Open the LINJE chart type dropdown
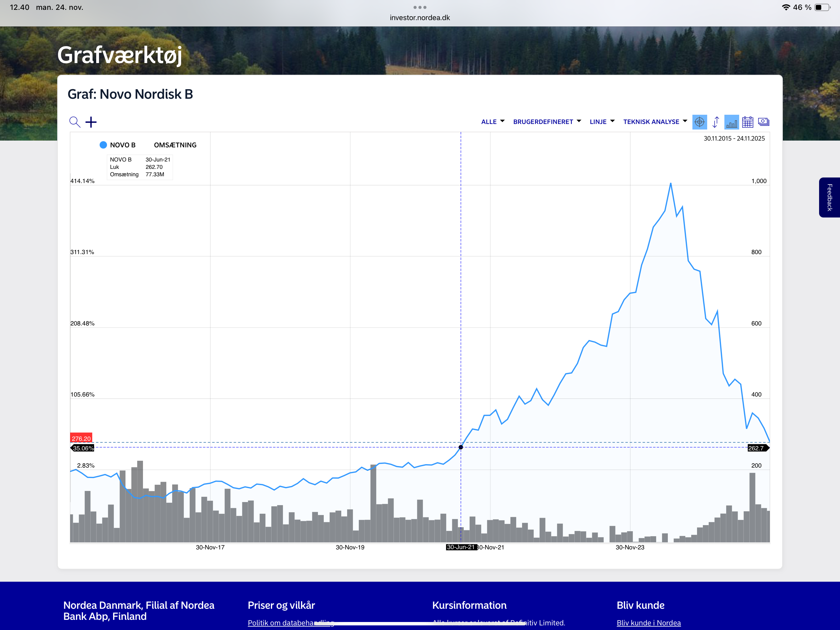 pyautogui.click(x=602, y=122)
